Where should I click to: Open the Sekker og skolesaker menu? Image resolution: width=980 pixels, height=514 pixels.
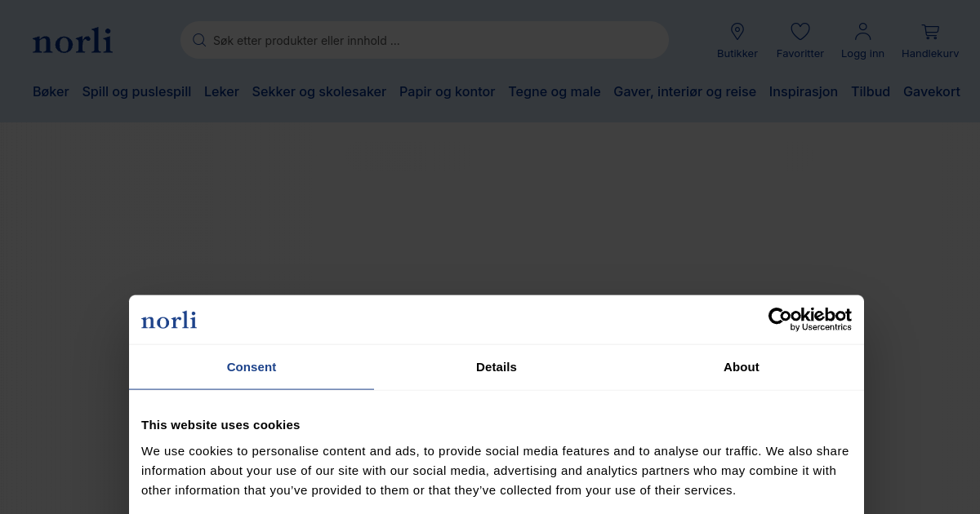[x=319, y=91]
